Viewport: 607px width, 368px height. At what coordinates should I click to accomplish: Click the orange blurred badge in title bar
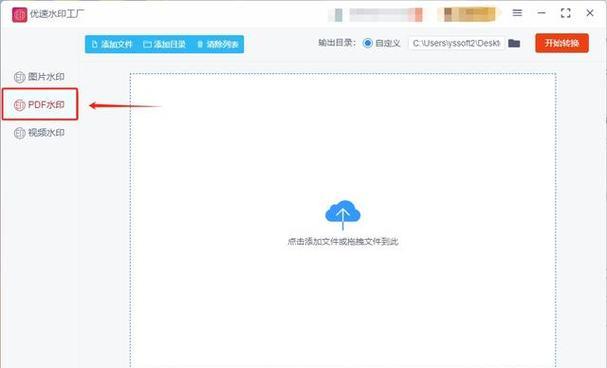point(469,14)
